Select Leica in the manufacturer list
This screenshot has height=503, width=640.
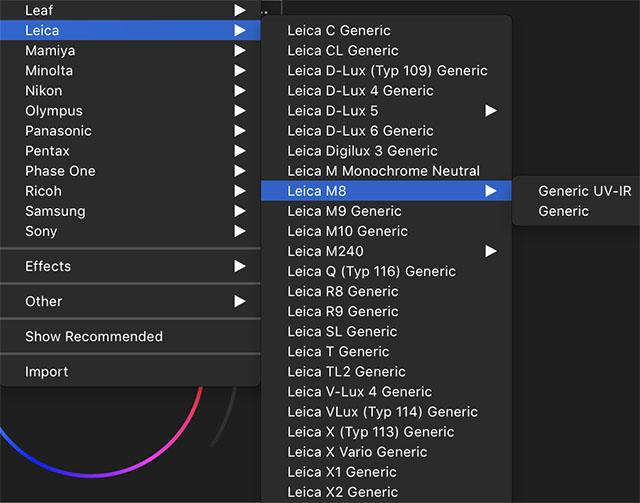(130, 30)
